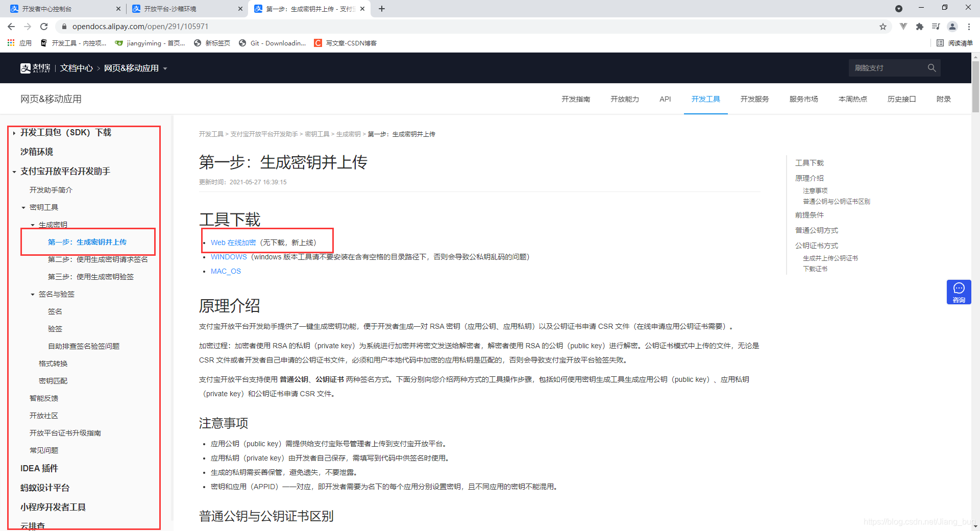Open the 服务市场 tab
Screen dimensions: 980x531
[x=804, y=99]
